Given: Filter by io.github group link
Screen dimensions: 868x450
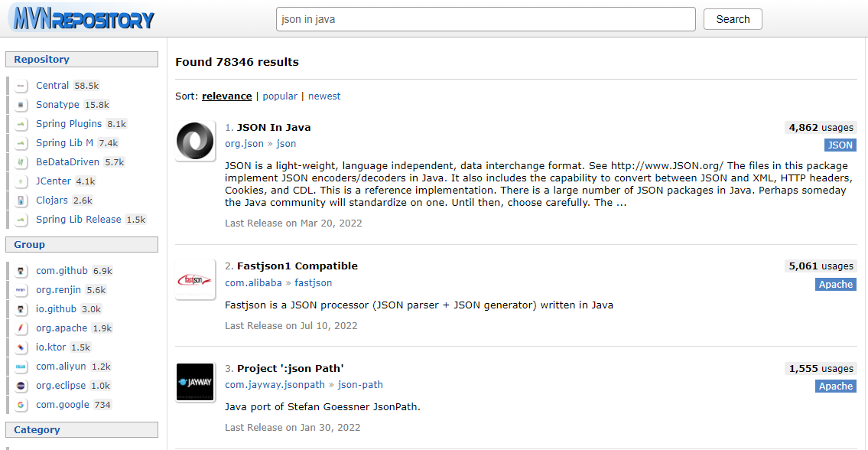Looking at the screenshot, I should tap(57, 309).
